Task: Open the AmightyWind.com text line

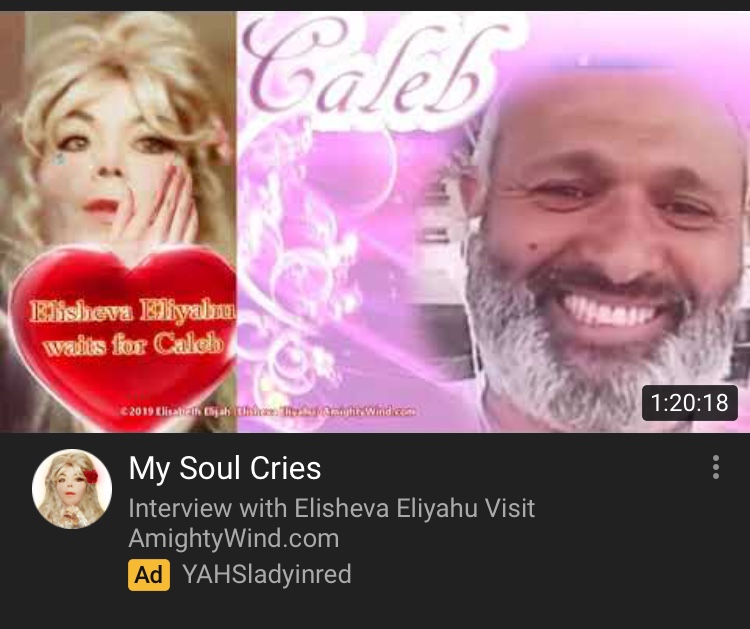Action: (x=234, y=538)
